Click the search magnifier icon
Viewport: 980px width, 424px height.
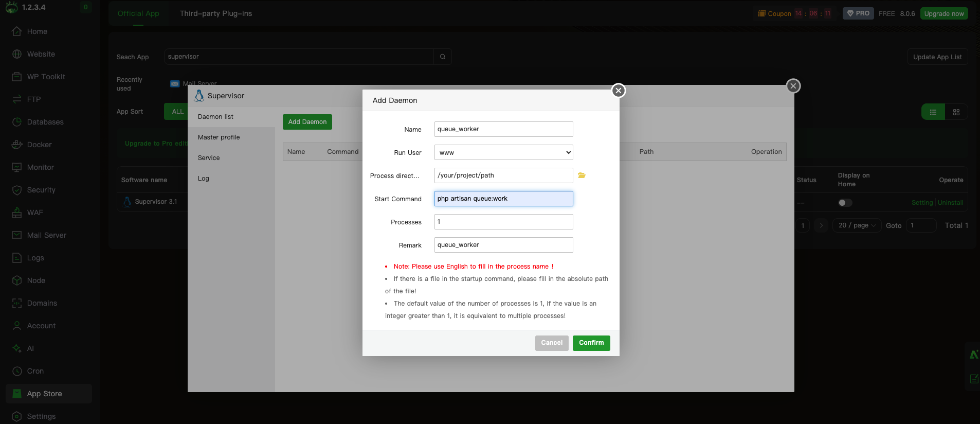[x=443, y=57]
